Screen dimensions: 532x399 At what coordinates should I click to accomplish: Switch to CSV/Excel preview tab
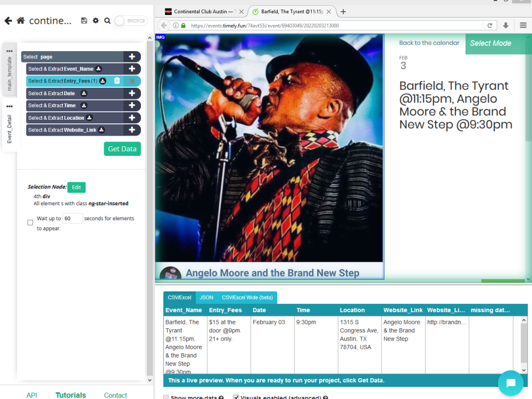(x=179, y=297)
